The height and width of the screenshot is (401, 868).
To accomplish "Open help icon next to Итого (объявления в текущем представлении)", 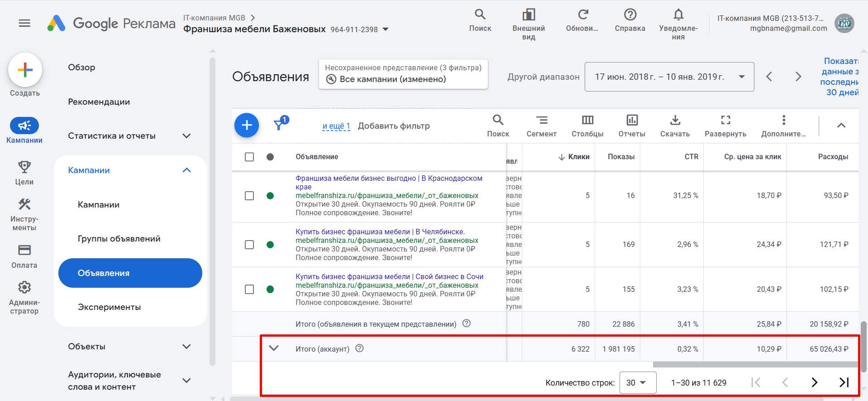I will point(467,324).
